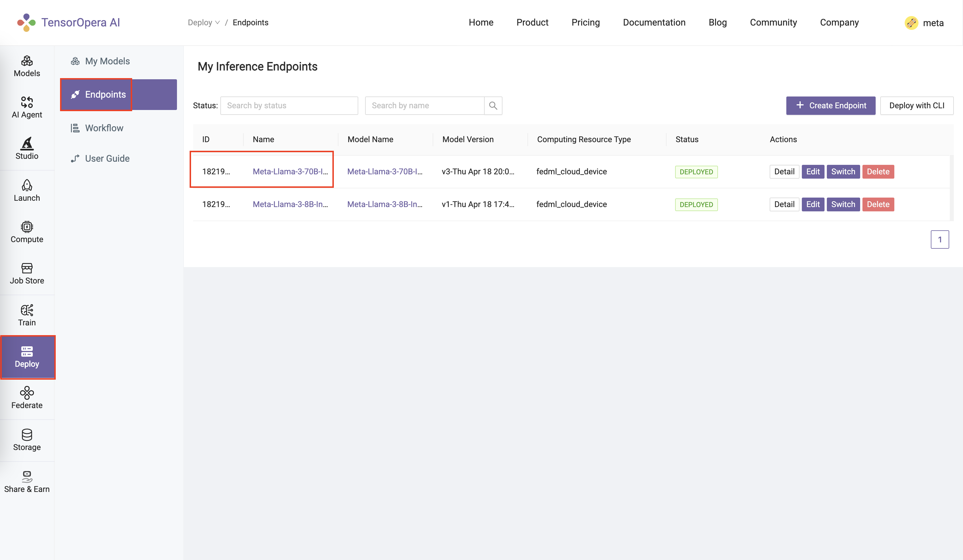Open the Studio panel
Image resolution: width=963 pixels, height=560 pixels.
pos(26,147)
